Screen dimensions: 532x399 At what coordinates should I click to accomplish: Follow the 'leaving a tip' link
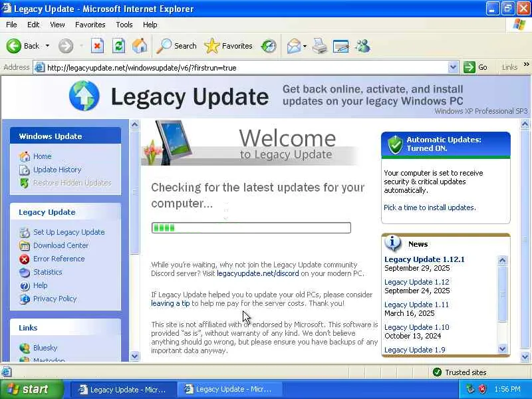point(170,303)
